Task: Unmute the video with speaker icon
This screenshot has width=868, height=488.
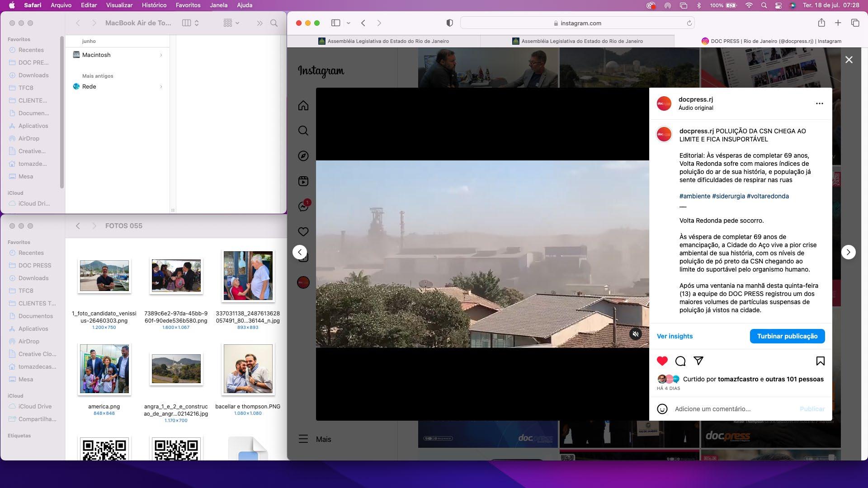Action: [x=636, y=334]
